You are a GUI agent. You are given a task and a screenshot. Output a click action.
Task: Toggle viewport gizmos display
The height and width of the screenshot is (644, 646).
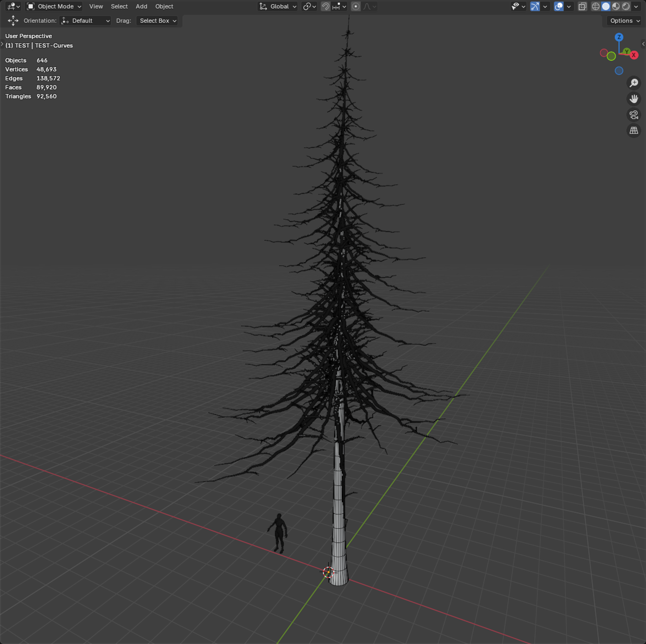tap(535, 6)
